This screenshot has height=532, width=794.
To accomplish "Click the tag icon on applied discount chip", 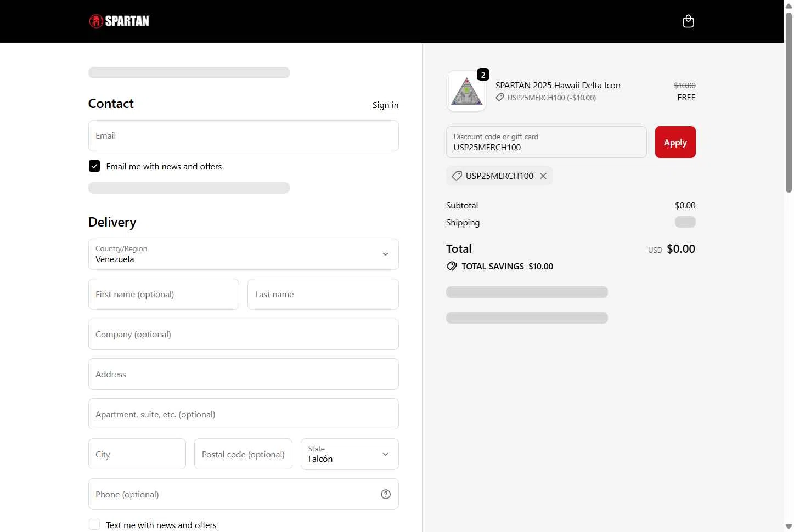I will coord(457,176).
